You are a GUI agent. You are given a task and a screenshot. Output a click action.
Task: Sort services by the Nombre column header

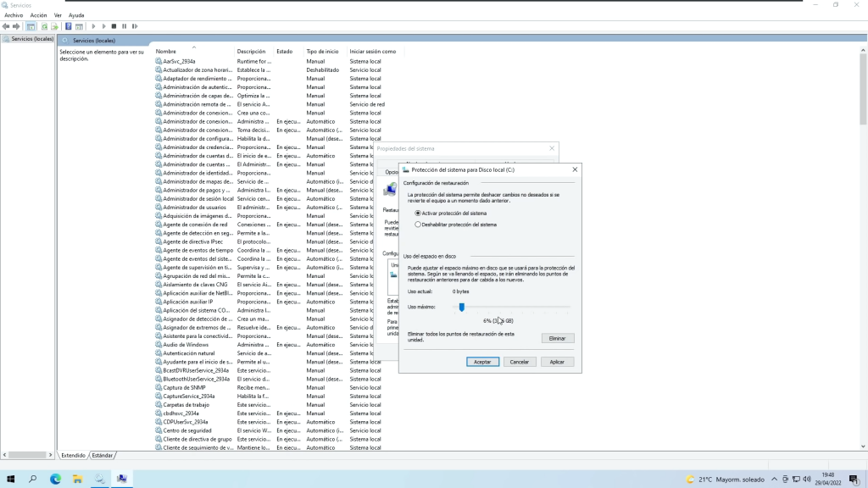166,52
